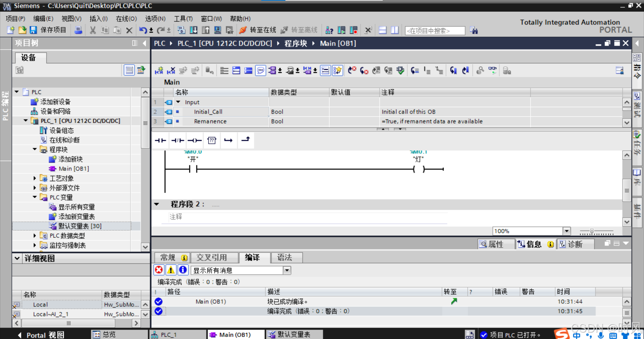Toggle monitoring glasses icon in editor toolbar
The height and width of the screenshot is (339, 644).
pyautogui.click(x=492, y=70)
